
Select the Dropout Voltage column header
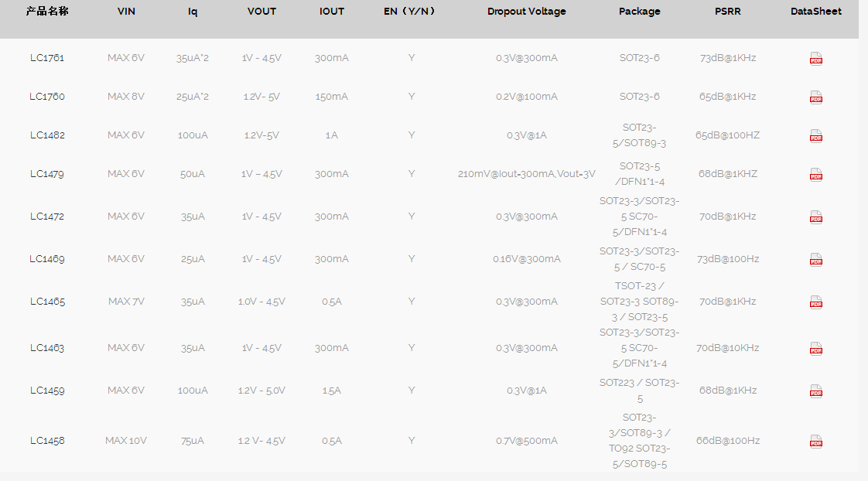[526, 11]
